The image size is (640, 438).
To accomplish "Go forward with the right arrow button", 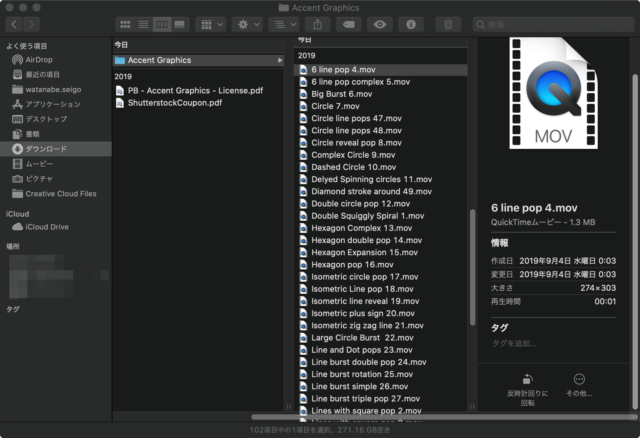I will coord(31,24).
